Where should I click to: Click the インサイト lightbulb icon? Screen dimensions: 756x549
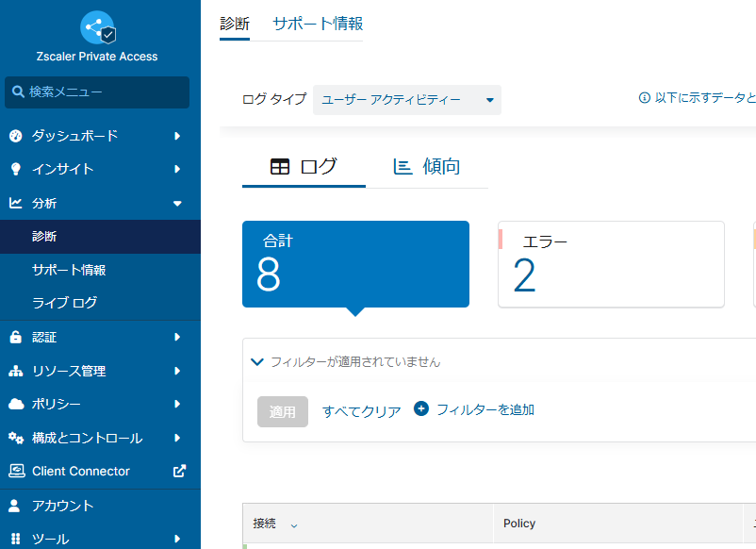pyautogui.click(x=15, y=169)
